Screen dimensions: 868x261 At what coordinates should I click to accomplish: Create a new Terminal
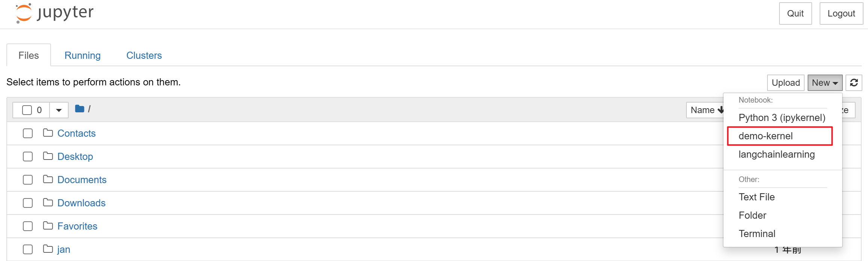(x=757, y=234)
